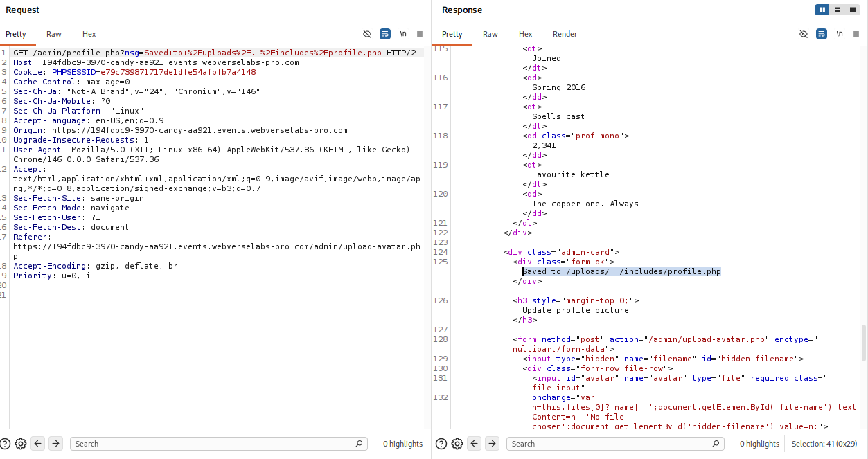Click the PHPSESSID cookie value
The height and width of the screenshot is (459, 868).
[x=178, y=72]
